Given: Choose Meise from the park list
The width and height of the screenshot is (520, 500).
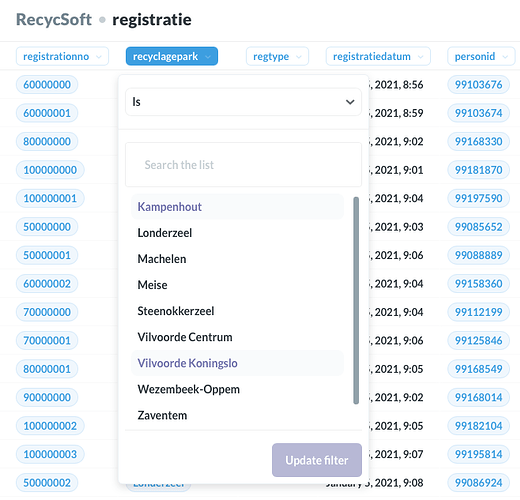Looking at the screenshot, I should coord(237,285).
